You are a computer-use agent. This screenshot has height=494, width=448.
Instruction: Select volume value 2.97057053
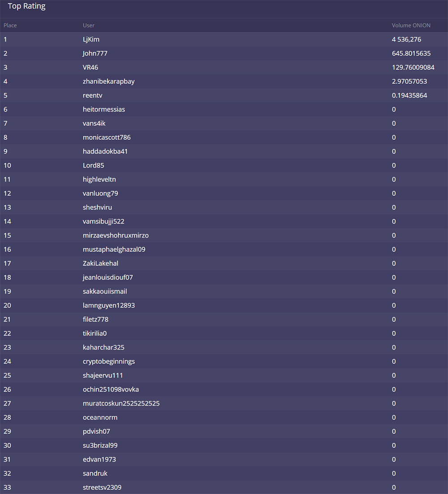409,81
